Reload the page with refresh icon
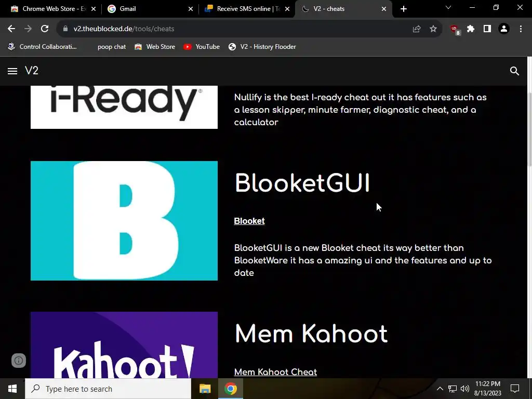The image size is (532, 399). 45,29
